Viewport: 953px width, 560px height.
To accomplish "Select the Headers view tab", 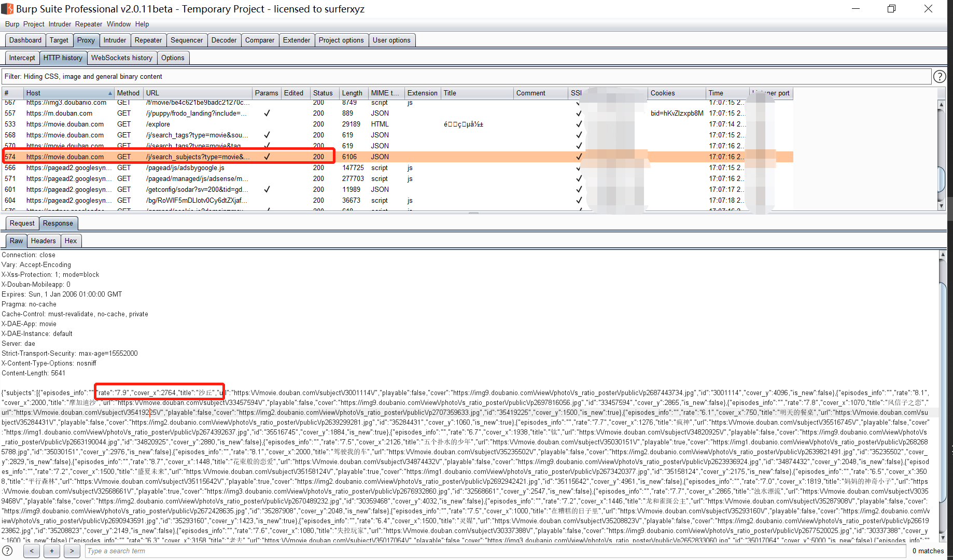I will click(44, 241).
